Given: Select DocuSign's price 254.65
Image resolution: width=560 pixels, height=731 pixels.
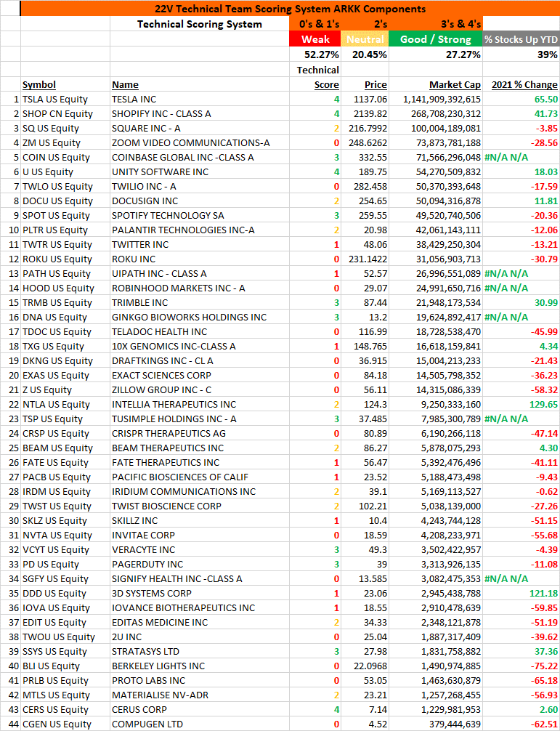Looking at the screenshot, I should (x=365, y=201).
